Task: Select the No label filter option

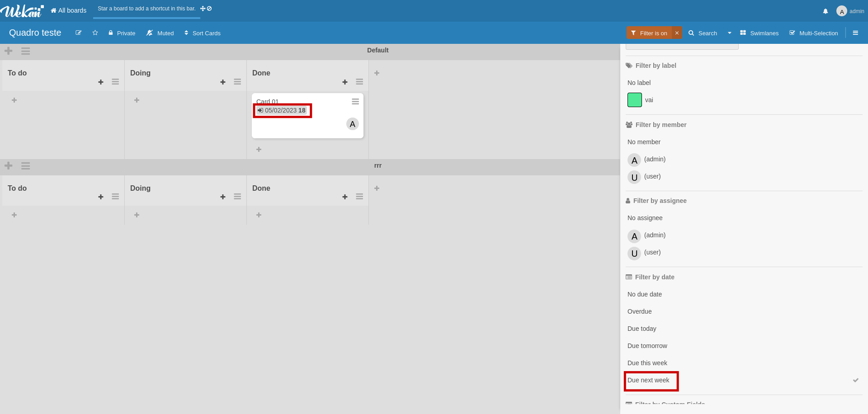Action: pyautogui.click(x=639, y=83)
